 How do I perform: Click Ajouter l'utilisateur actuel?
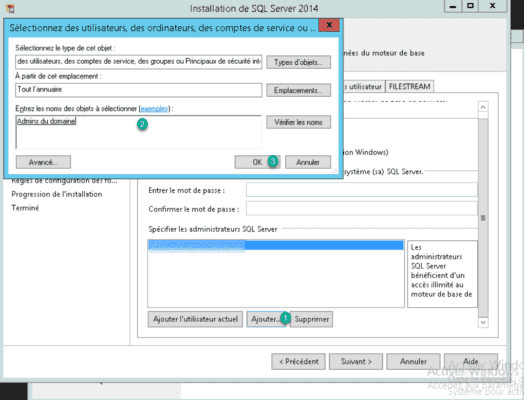coord(195,319)
